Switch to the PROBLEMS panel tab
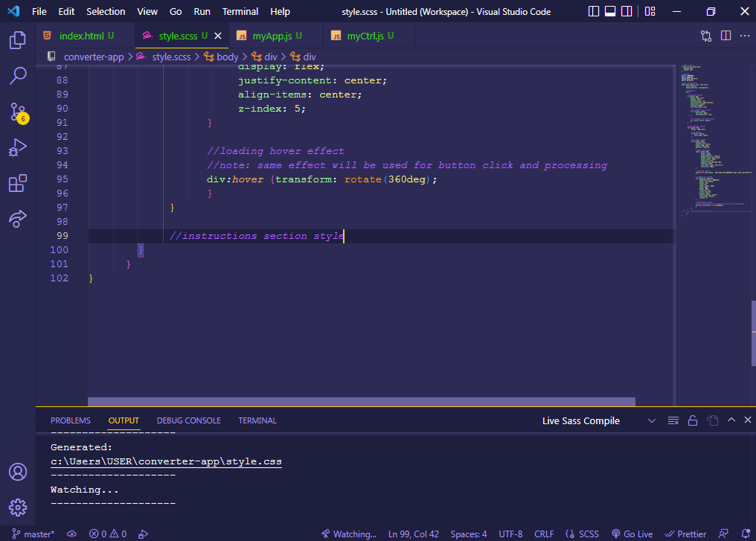Screen dimensions: 756x541 71,420
